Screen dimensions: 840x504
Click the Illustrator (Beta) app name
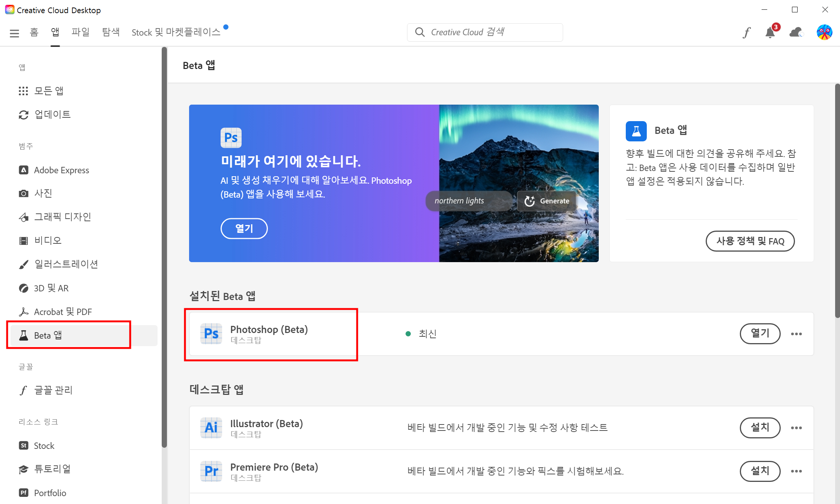tap(266, 423)
